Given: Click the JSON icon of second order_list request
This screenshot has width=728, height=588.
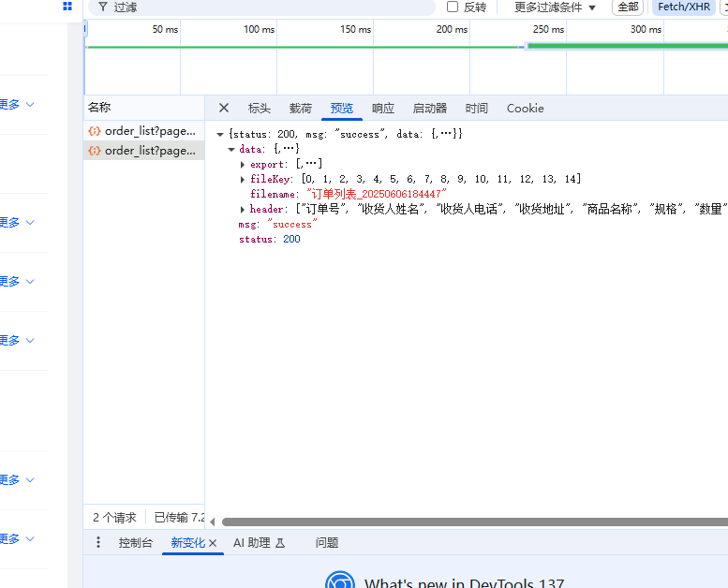Looking at the screenshot, I should (95, 151).
